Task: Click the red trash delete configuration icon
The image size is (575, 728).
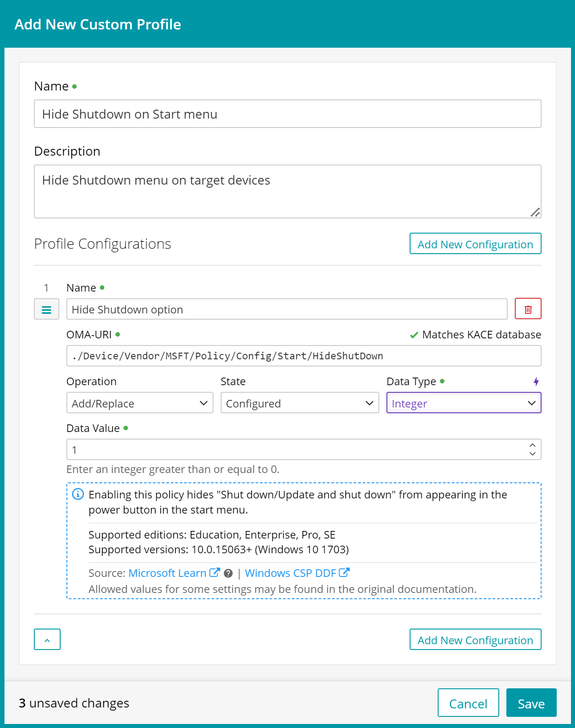Action: 528,309
